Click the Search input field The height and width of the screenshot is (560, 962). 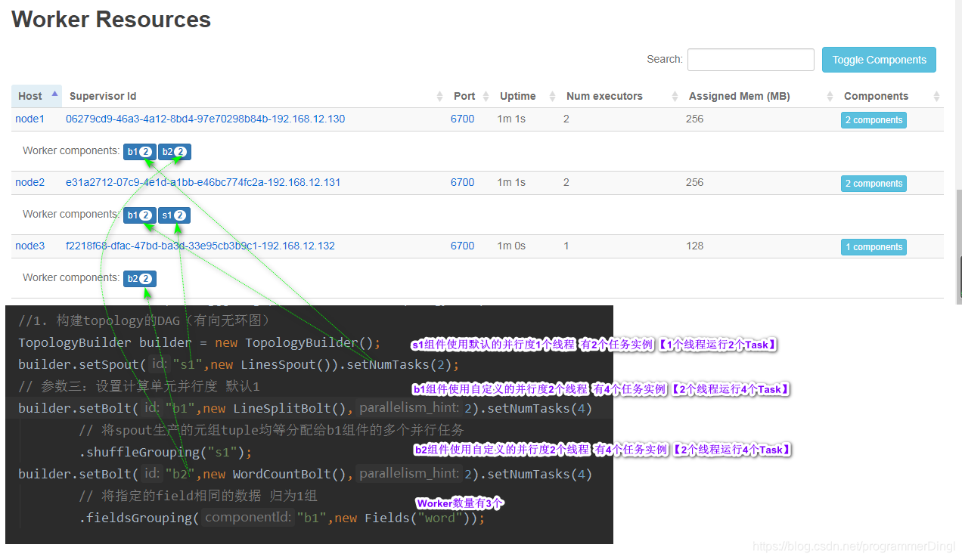751,60
